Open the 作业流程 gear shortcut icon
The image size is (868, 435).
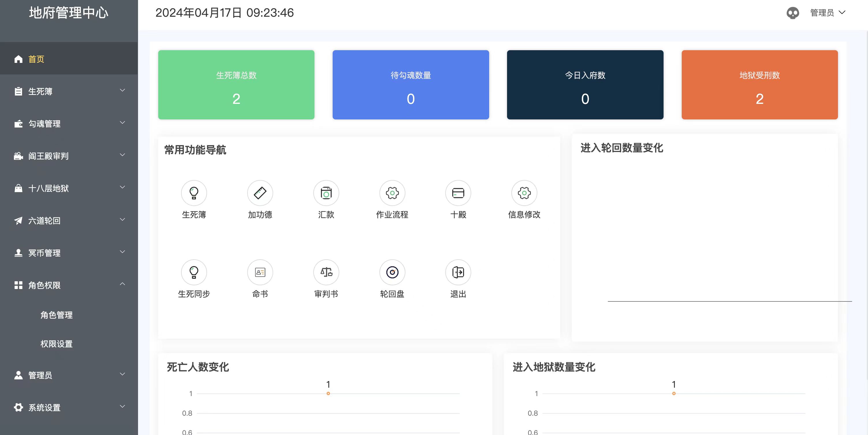[x=392, y=193]
